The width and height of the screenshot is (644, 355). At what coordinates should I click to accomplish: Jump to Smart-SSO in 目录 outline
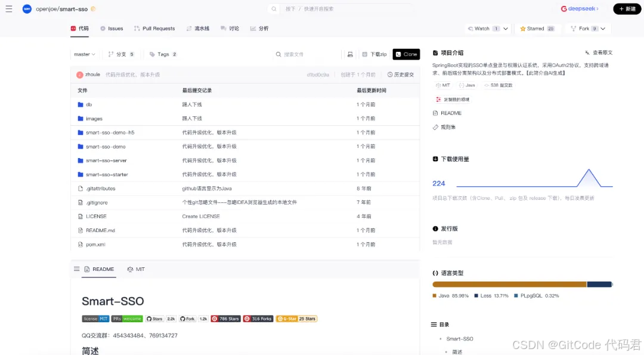[460, 339]
